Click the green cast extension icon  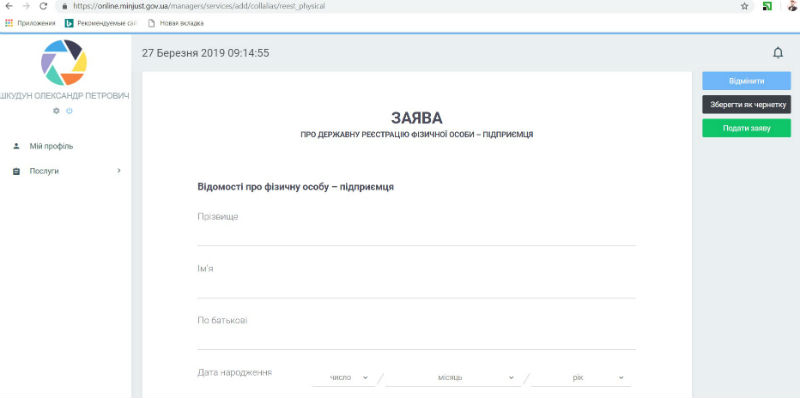[767, 6]
